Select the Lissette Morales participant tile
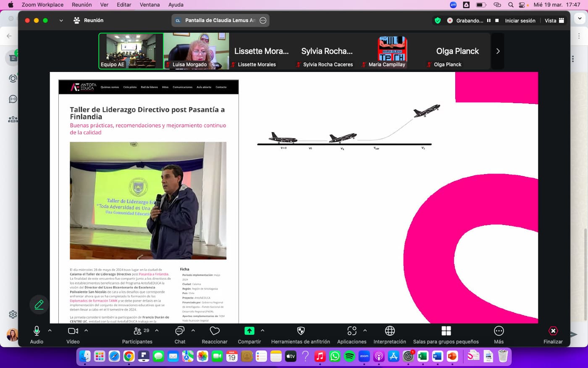Viewport: 588px width, 368px height. point(261,51)
